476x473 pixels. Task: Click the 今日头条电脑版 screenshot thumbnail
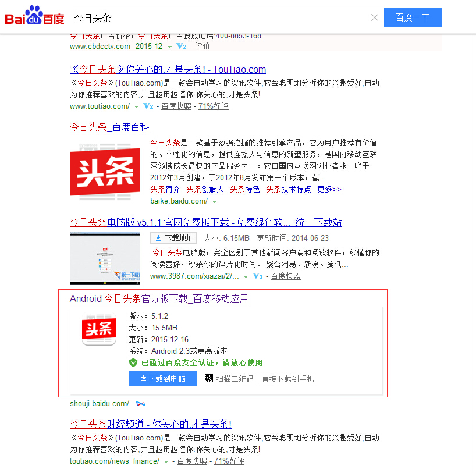click(105, 259)
